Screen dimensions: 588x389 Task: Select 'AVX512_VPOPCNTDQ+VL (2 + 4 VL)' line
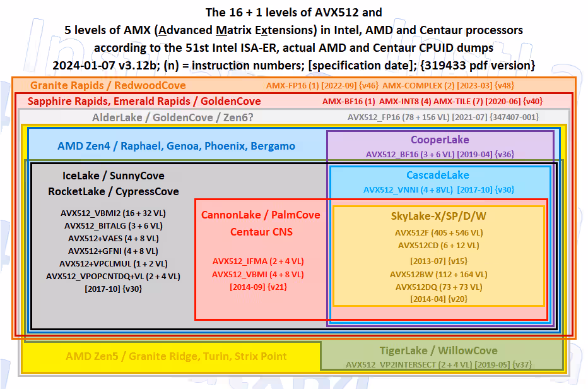pyautogui.click(x=113, y=277)
